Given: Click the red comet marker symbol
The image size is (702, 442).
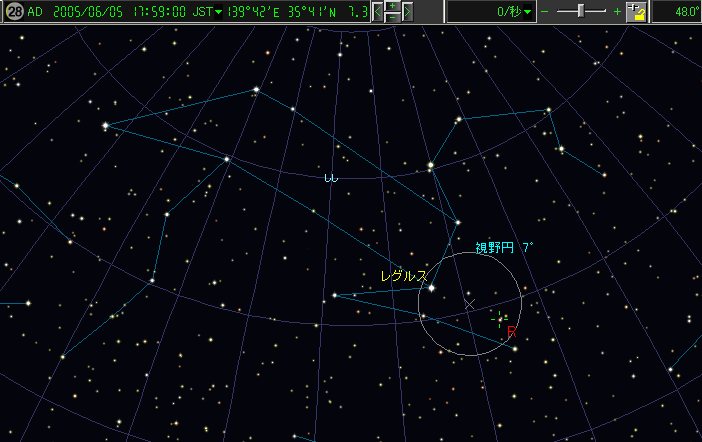Looking at the screenshot, I should click(511, 332).
